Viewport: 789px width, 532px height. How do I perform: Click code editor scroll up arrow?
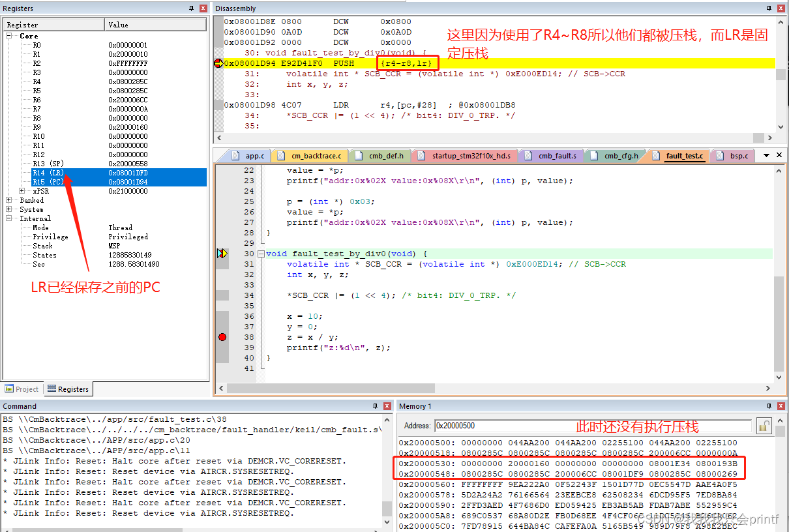click(x=779, y=171)
